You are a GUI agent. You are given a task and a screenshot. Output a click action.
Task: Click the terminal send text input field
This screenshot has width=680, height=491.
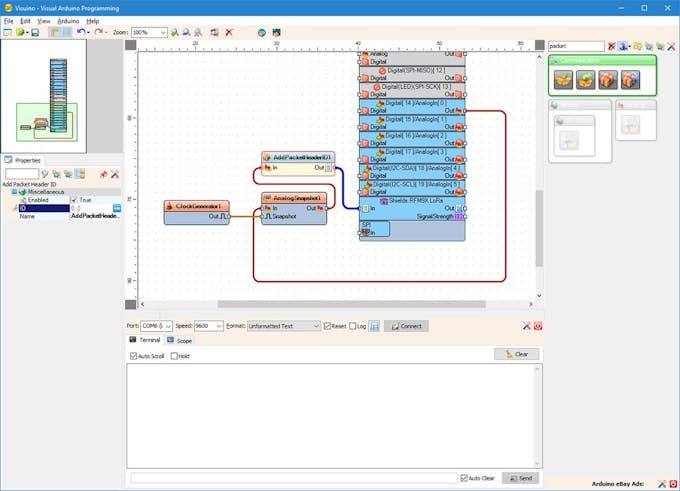[294, 478]
